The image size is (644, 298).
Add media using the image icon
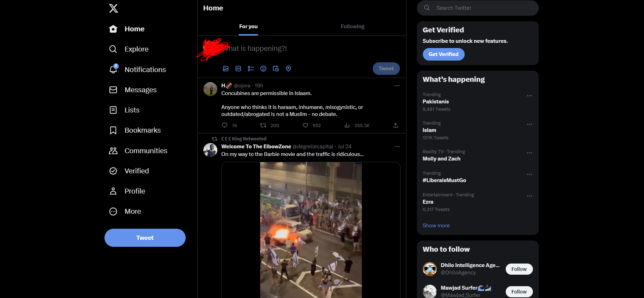coord(226,69)
